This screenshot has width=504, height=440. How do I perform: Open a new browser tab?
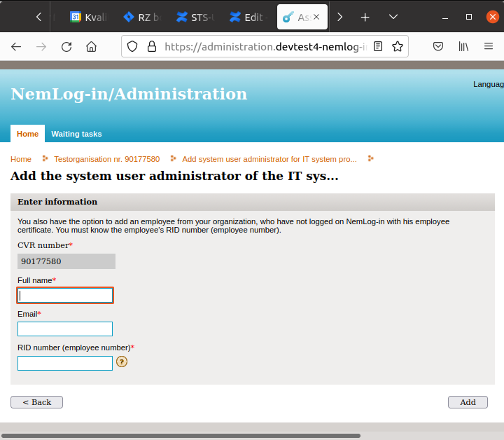[x=365, y=17]
